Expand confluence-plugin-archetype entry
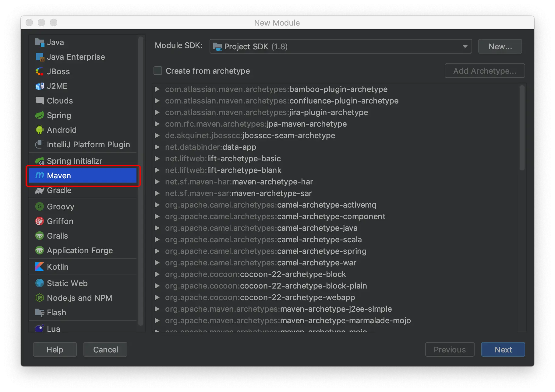Screen dimensions: 555x392 tap(157, 101)
